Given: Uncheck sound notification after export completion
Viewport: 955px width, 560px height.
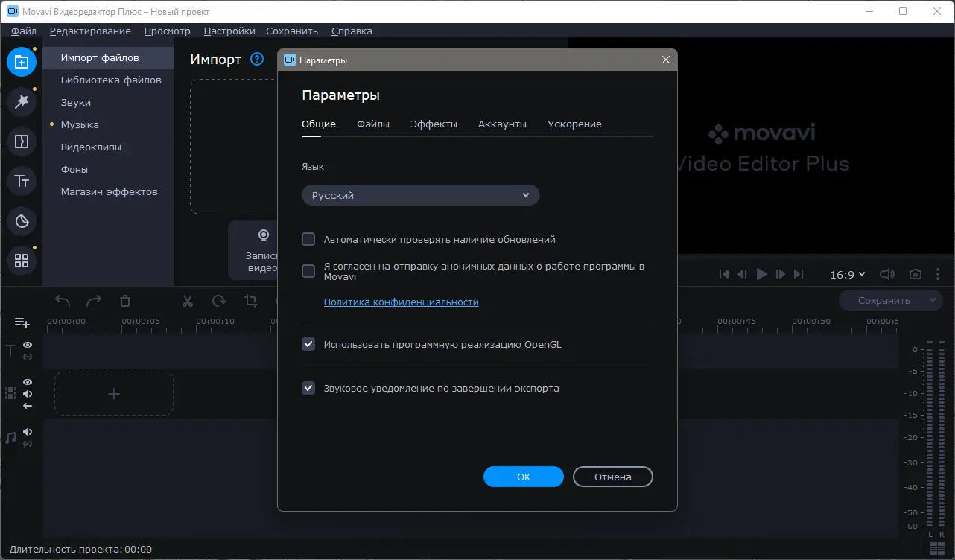Looking at the screenshot, I should [x=308, y=388].
